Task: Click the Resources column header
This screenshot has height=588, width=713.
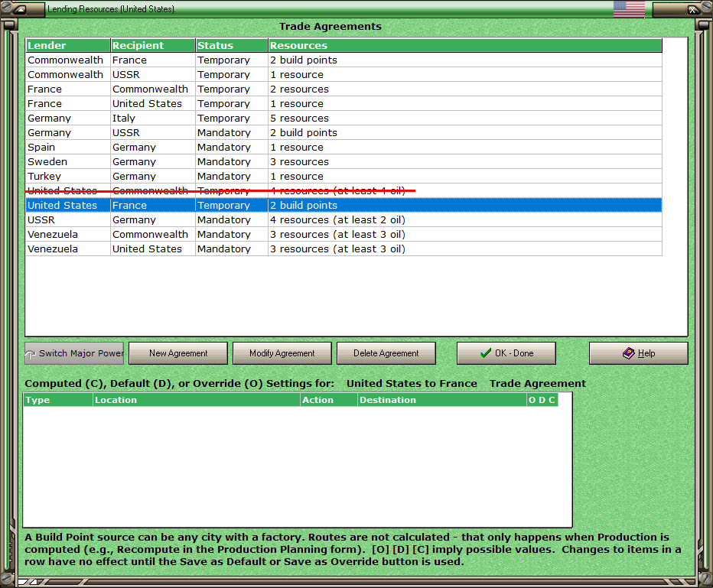Action: pos(299,45)
